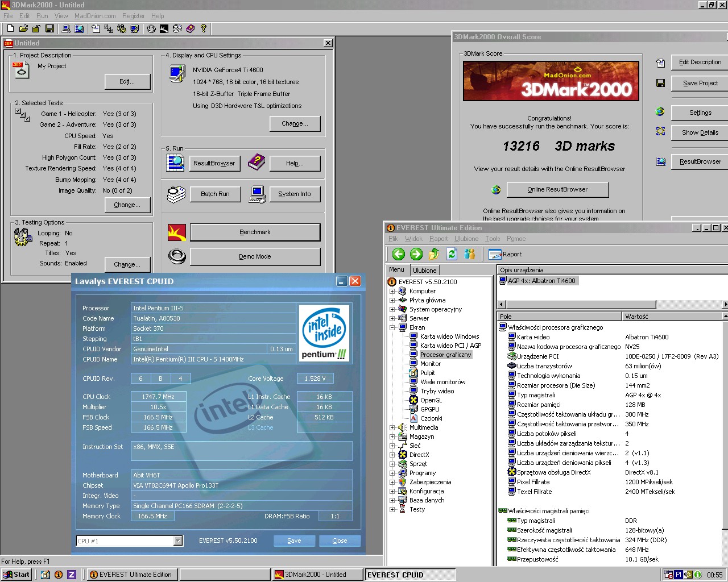Click the floppy icon beside Save Project
The image size is (728, 582).
(660, 83)
